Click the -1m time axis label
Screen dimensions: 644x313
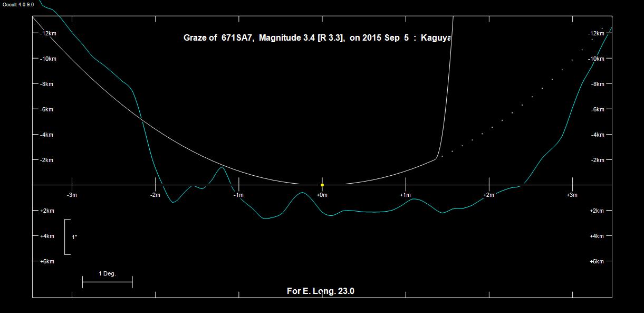click(238, 195)
